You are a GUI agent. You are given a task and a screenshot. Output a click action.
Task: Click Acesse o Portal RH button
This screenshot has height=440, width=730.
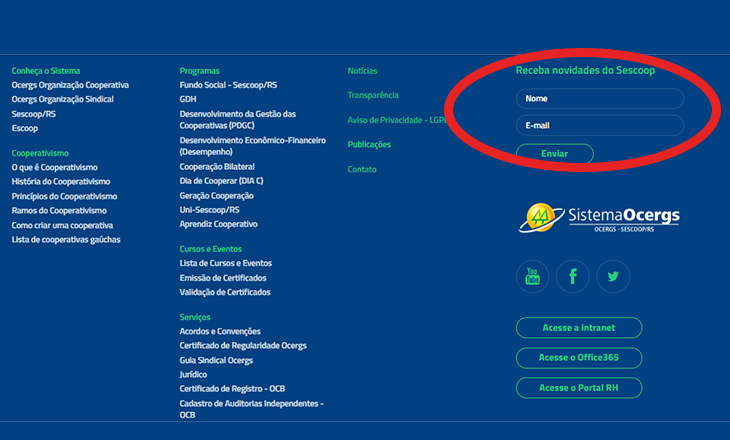click(x=579, y=388)
